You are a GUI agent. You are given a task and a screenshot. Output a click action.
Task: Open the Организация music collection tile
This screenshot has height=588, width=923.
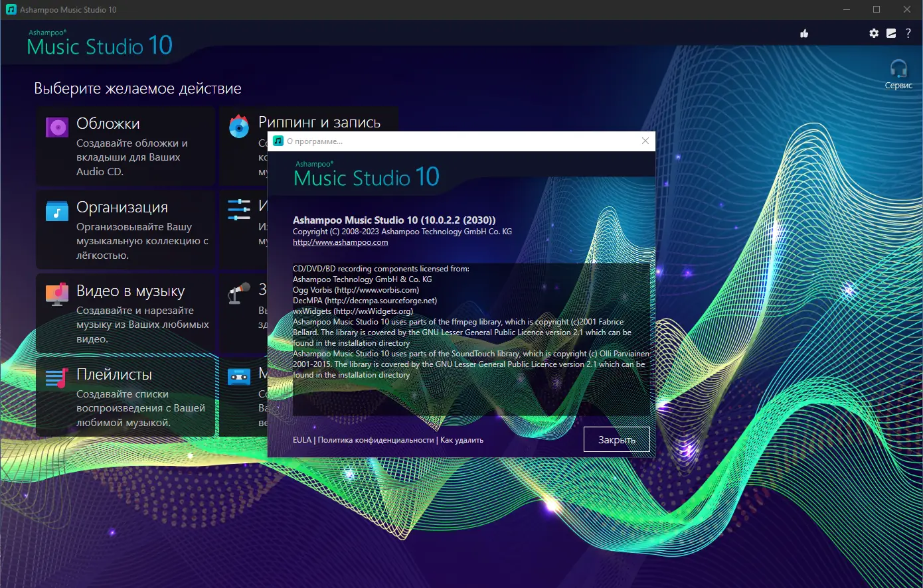coord(126,230)
